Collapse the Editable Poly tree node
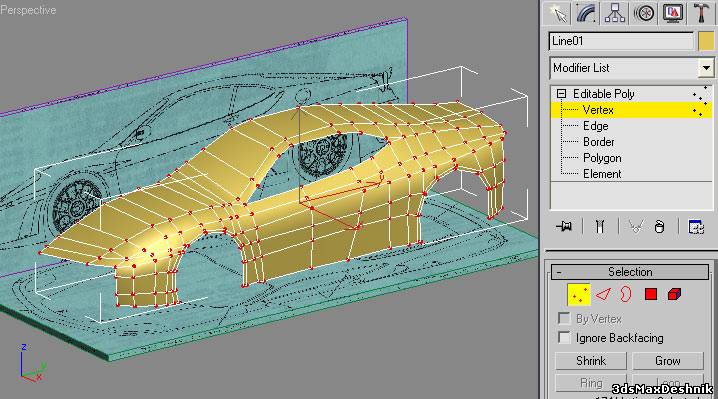The image size is (718, 399). click(x=561, y=93)
